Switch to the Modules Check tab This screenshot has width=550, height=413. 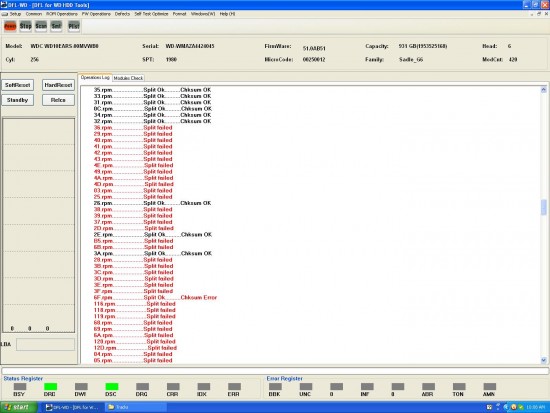coord(128,78)
